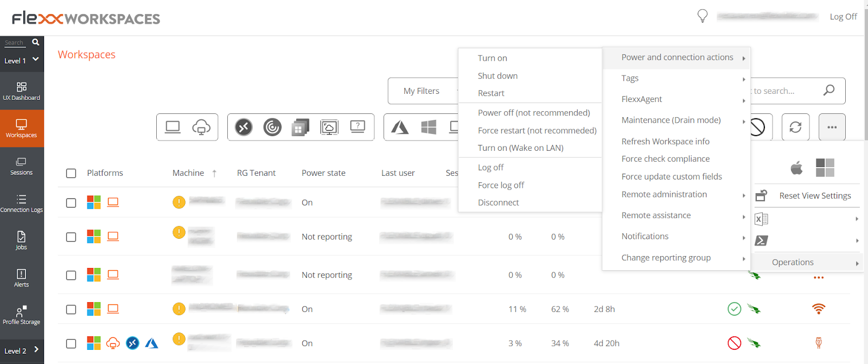Click the red blocked status icon in last row

pyautogui.click(x=735, y=343)
